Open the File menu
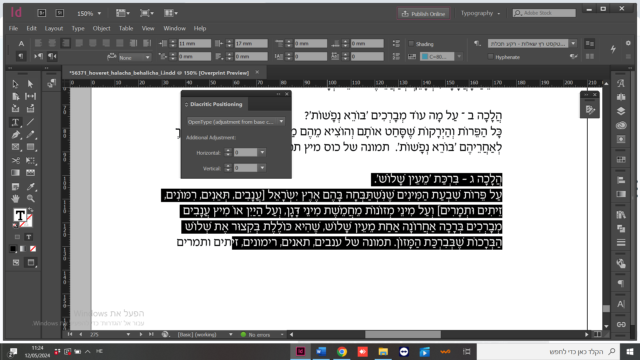 pos(13,29)
